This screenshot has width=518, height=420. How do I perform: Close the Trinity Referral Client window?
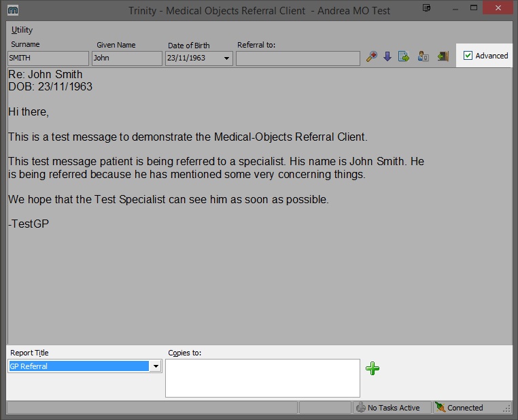[x=498, y=7]
